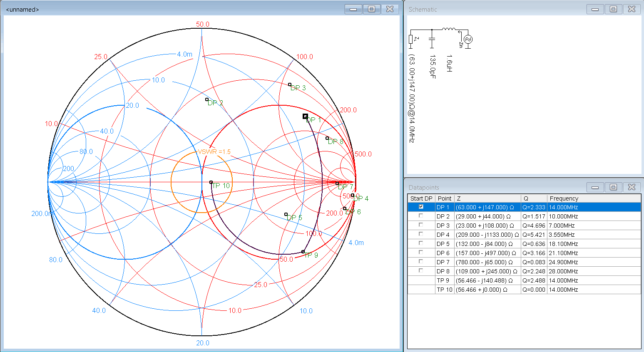The image size is (644, 352).
Task: Click the 1.6uH inductor value label
Action: (x=449, y=63)
